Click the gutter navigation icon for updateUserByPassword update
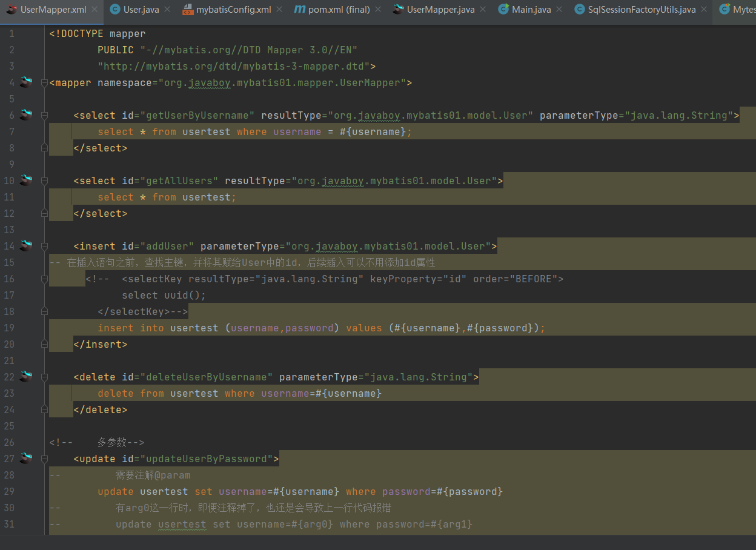 25,459
